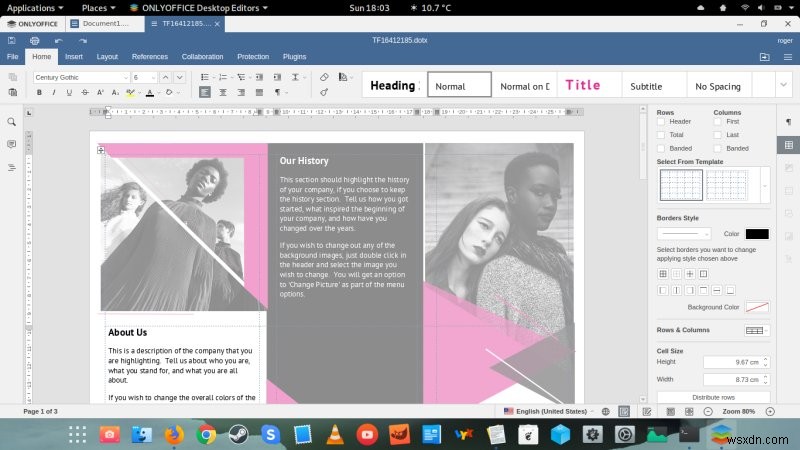Screen dimensions: 800x450
Task: Click the cell Height input field
Action: point(736,362)
